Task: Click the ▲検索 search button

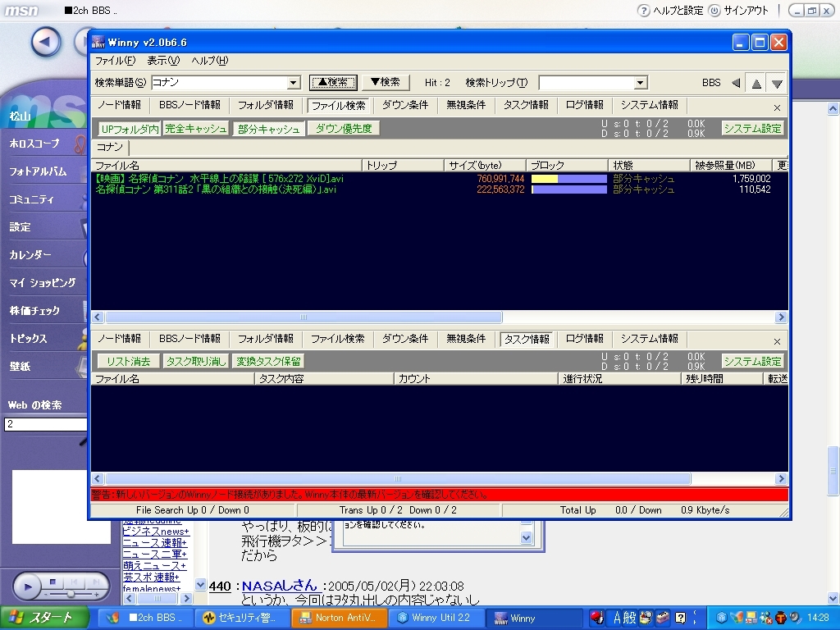Action: (333, 83)
